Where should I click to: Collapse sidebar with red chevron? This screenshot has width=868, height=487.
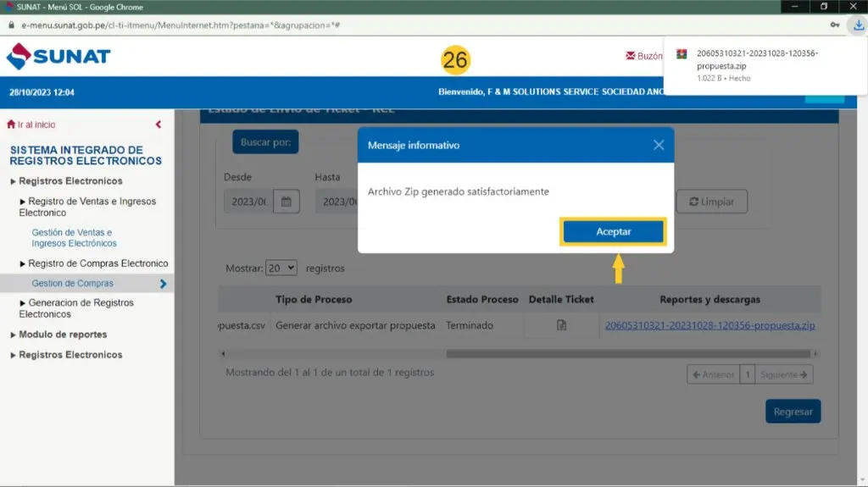point(159,125)
